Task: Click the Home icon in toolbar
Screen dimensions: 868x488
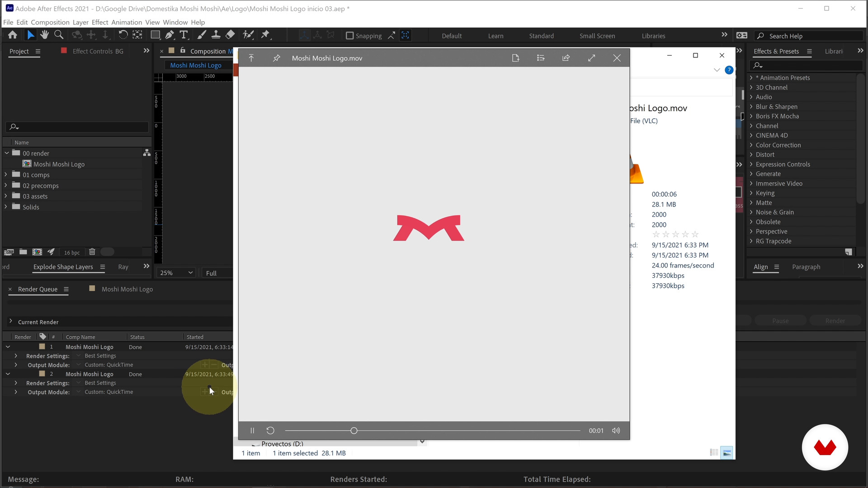Action: coord(13,35)
